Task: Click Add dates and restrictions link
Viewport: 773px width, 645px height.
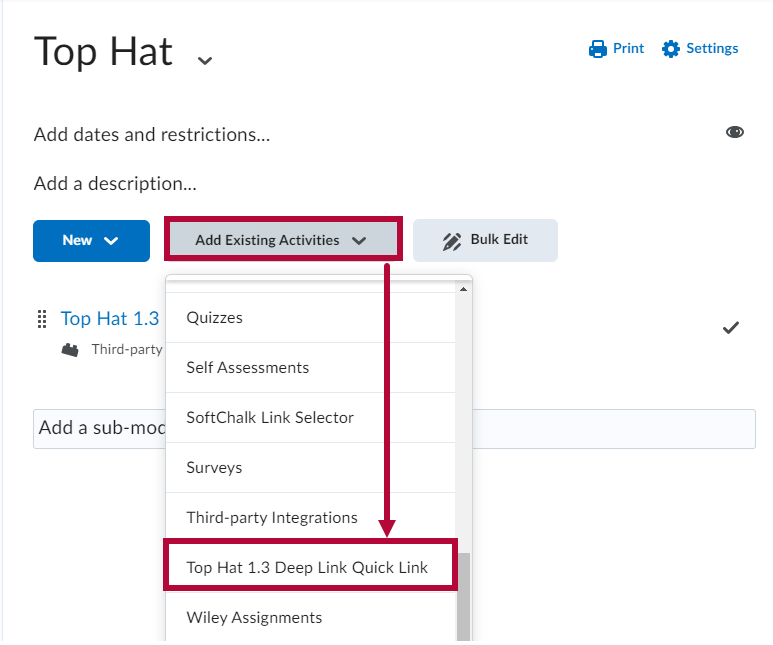Action: 152,134
